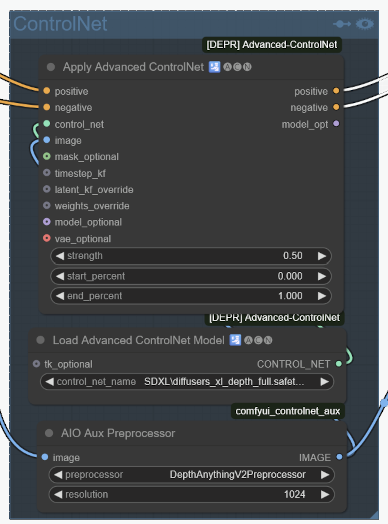Click the vae_optional input socket
This screenshot has height=524, width=388.
tap(47, 238)
